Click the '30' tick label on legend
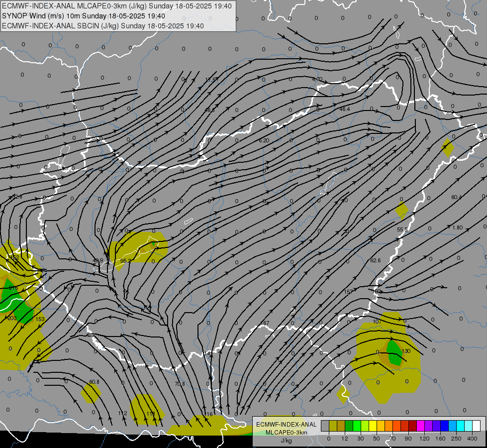This screenshot has height=448, width=487. [x=361, y=439]
